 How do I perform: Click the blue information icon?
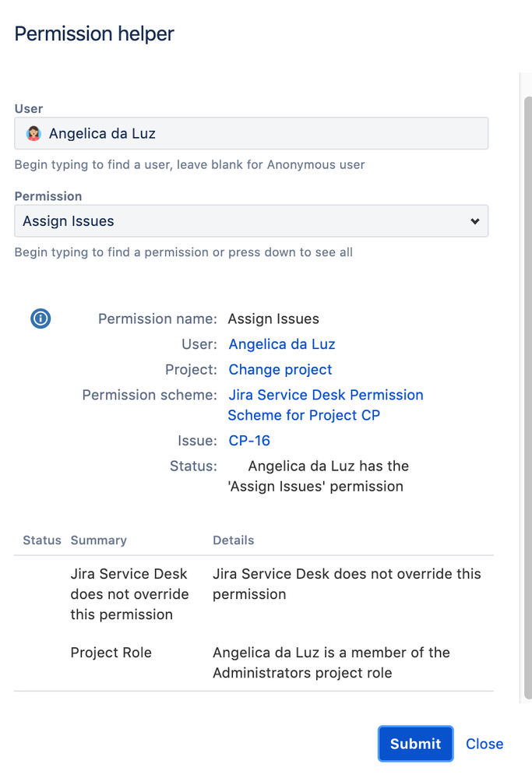point(40,319)
